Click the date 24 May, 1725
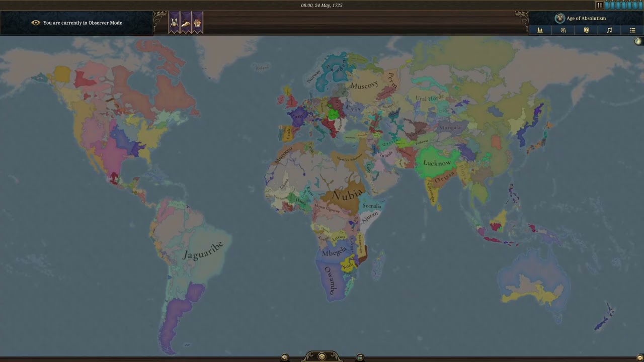Image resolution: width=644 pixels, height=362 pixels. pos(321,5)
